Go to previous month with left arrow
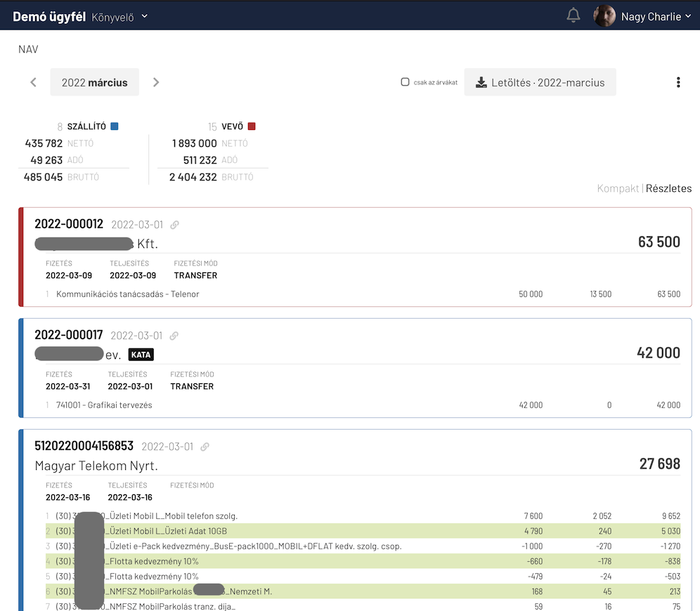Screen dimensions: 700x611 click(x=33, y=82)
